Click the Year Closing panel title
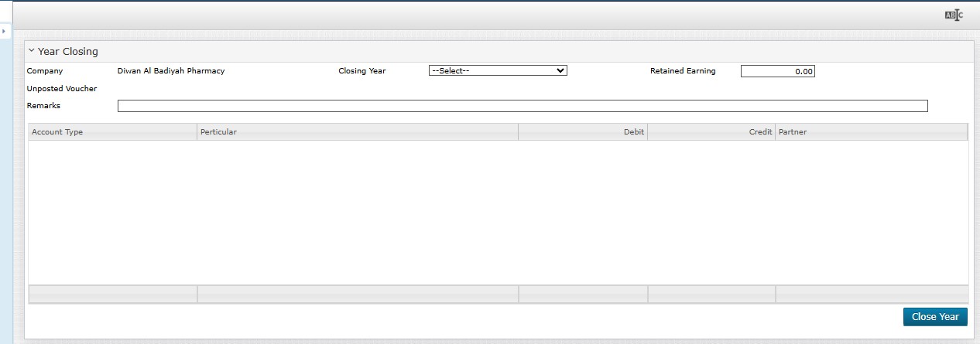 click(68, 52)
